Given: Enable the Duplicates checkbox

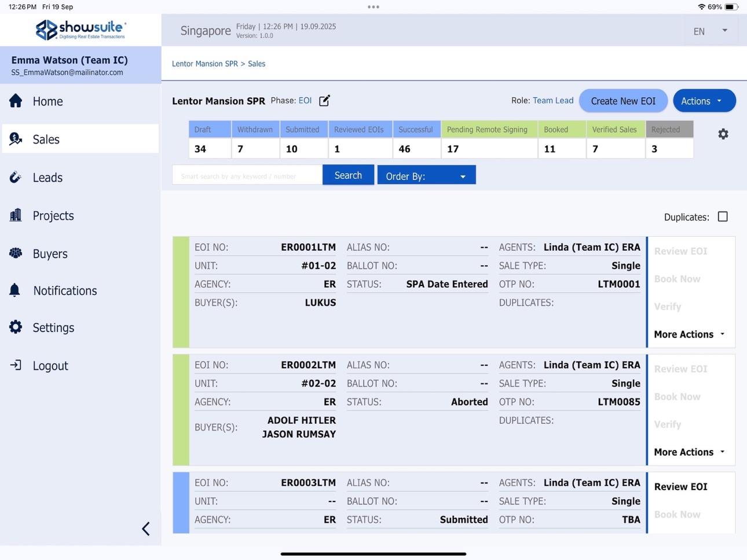Looking at the screenshot, I should (723, 217).
